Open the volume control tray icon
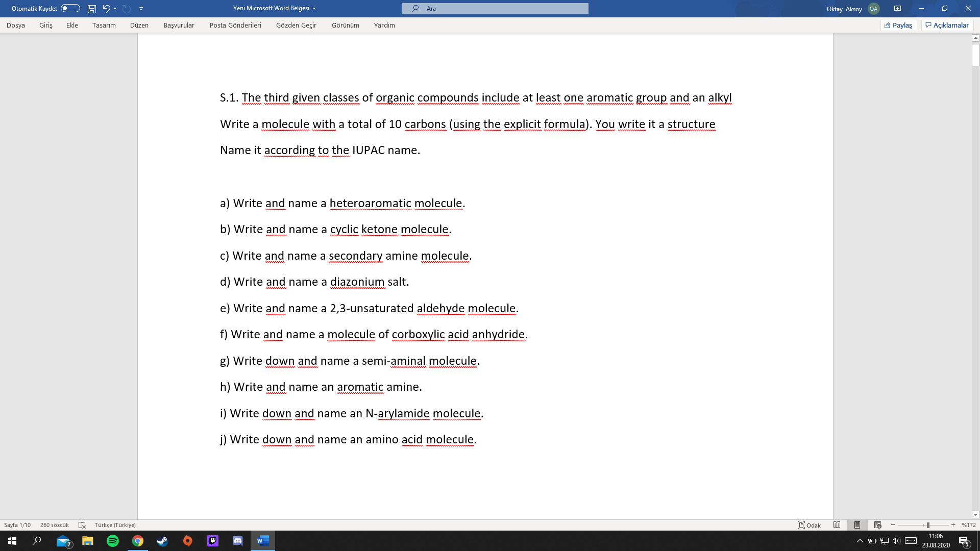980x551 pixels. tap(897, 541)
